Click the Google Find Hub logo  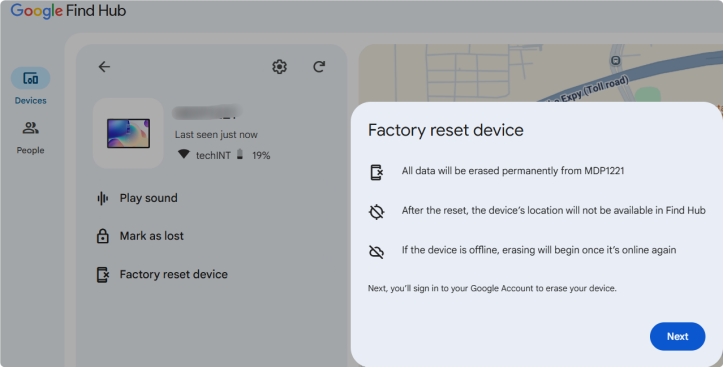point(68,11)
